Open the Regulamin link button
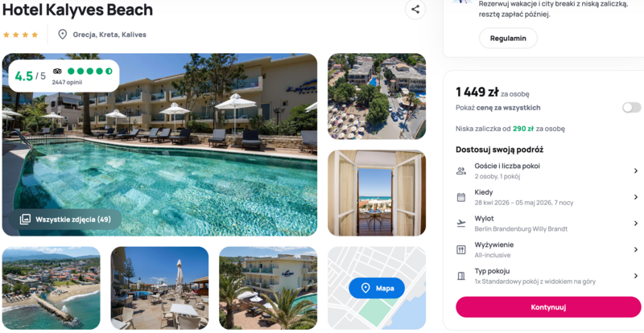The image size is (644, 333). 508,38
